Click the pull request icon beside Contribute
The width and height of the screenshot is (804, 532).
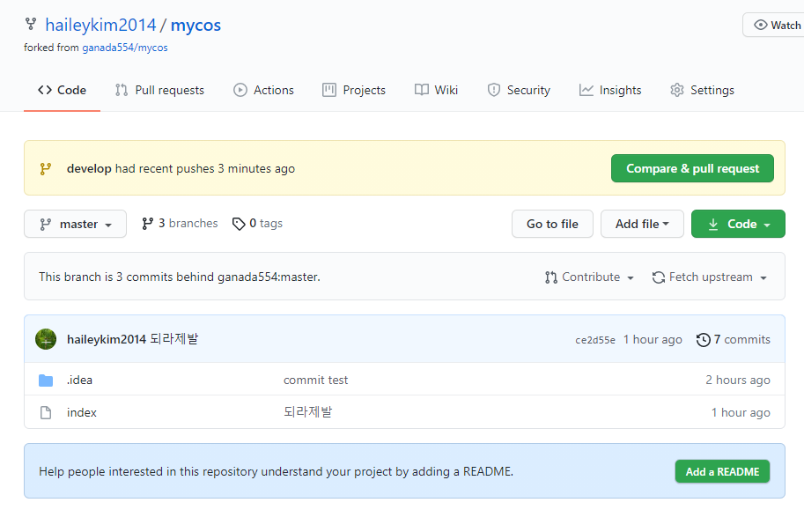click(551, 277)
